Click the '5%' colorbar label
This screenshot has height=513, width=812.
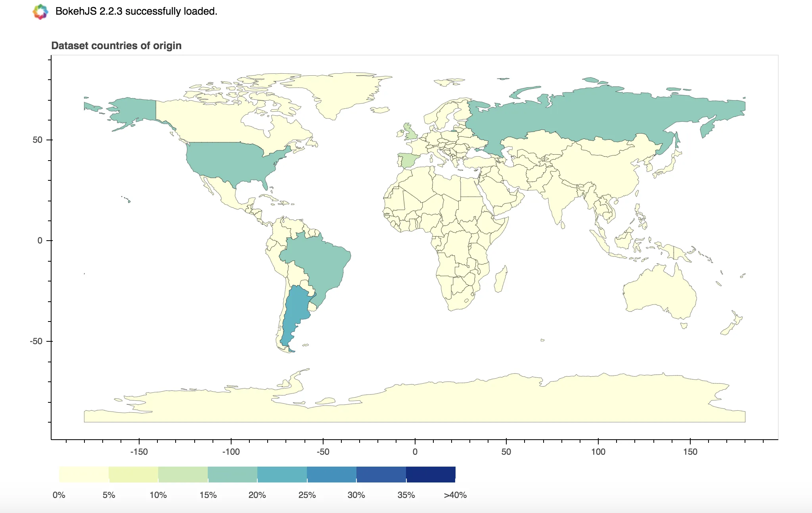[x=109, y=495]
